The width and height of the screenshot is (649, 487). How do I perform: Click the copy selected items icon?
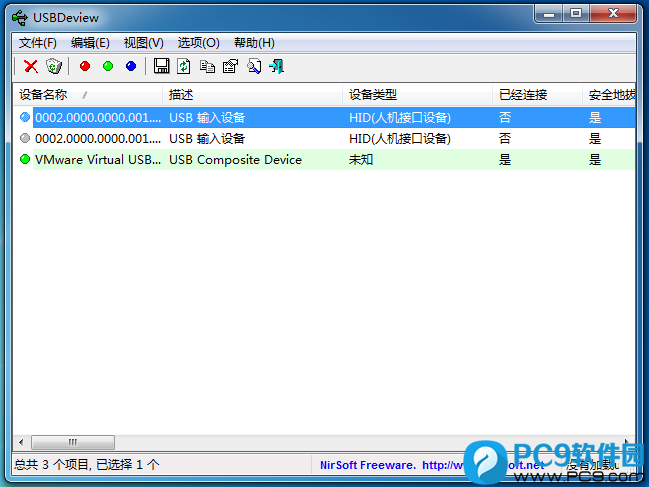pyautogui.click(x=207, y=66)
